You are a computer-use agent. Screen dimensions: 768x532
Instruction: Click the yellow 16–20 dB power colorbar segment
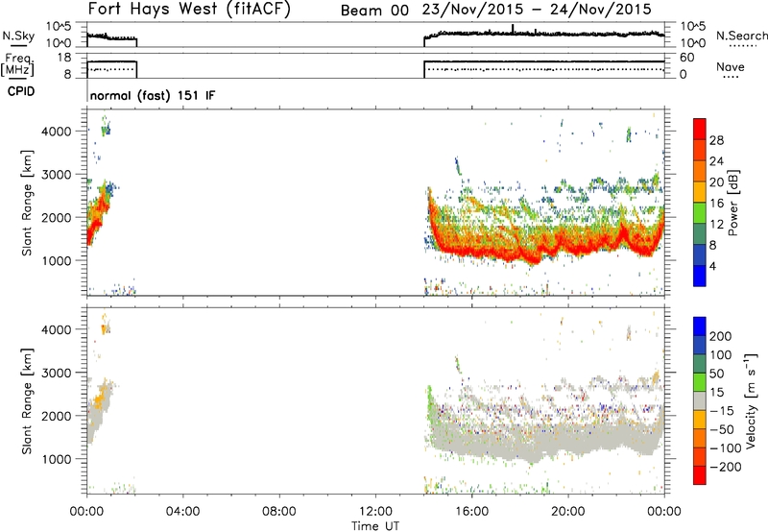(700, 192)
